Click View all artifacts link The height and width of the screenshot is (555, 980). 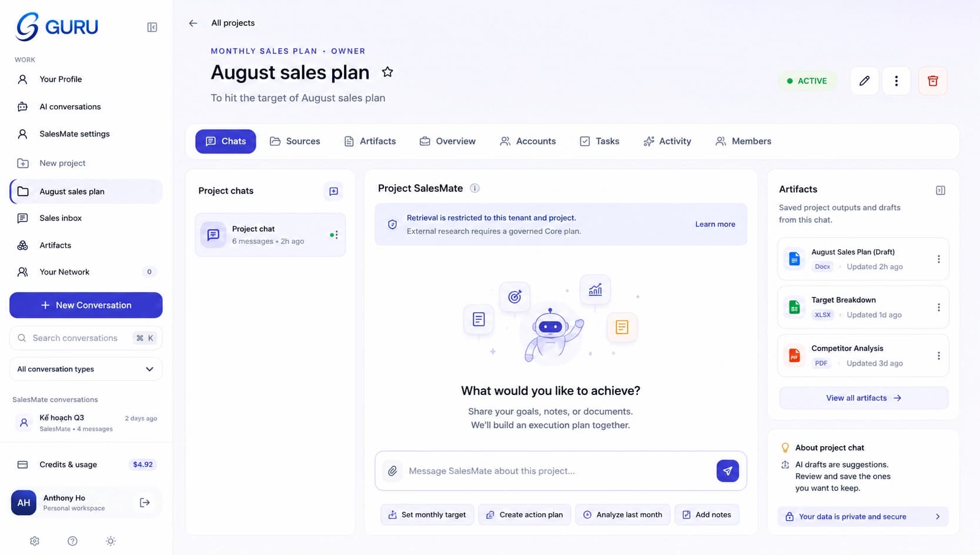[864, 398]
